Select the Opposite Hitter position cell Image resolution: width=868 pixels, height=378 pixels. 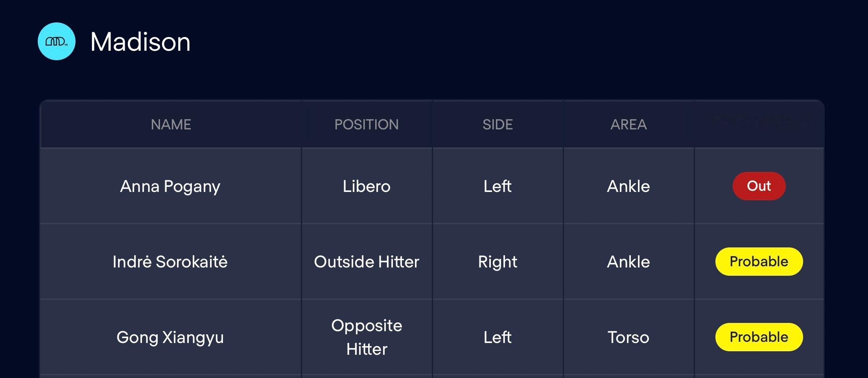tap(367, 337)
